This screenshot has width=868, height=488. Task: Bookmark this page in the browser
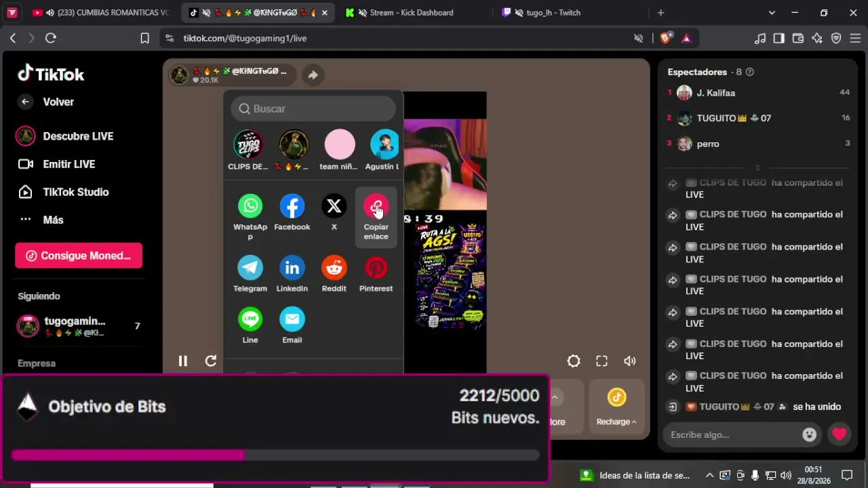[144, 39]
